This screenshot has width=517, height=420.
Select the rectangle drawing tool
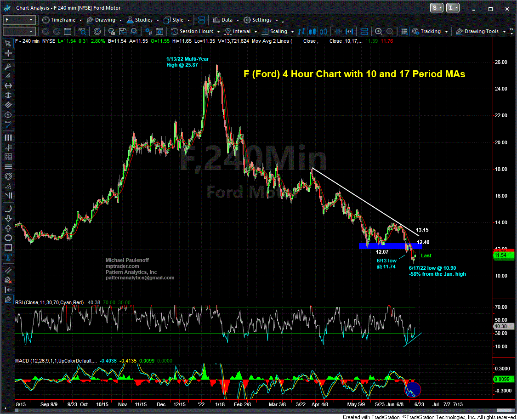pyautogui.click(x=8, y=248)
